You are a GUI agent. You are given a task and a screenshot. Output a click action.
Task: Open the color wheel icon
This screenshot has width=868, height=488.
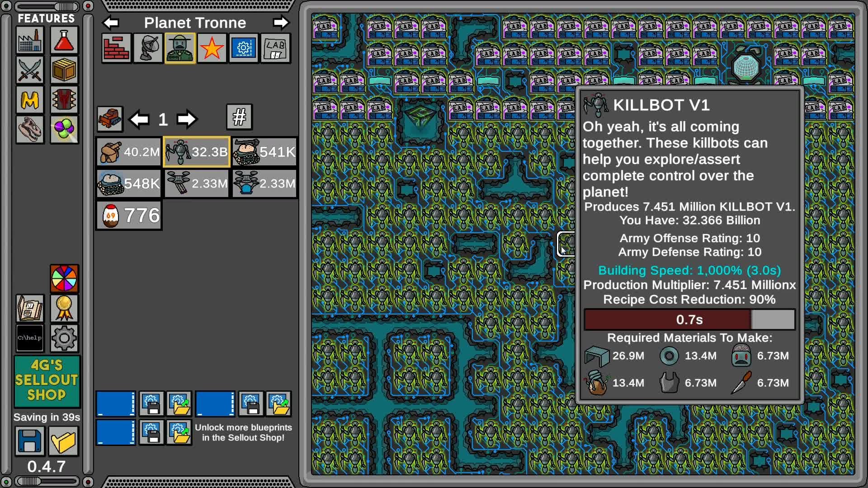click(64, 278)
